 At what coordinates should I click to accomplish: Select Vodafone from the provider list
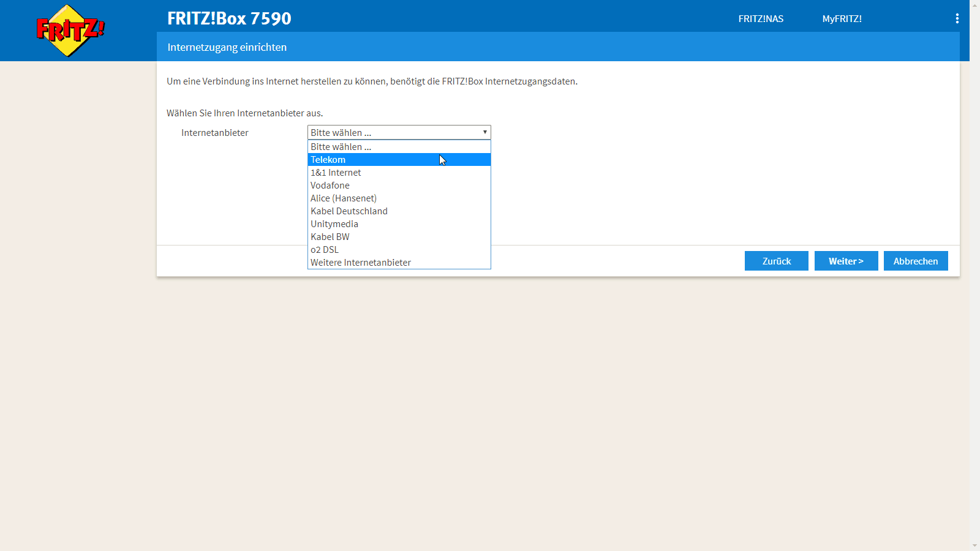399,186
